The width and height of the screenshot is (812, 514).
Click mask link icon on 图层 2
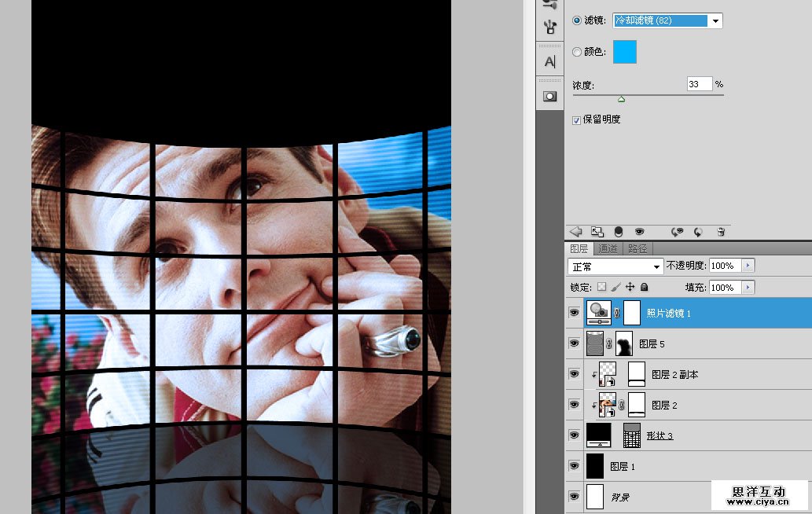coord(622,405)
